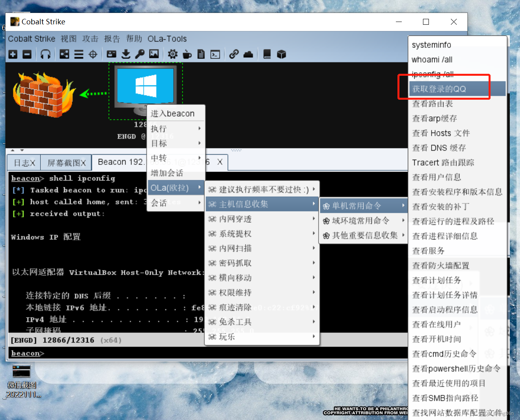Expand the OLa(欧拉) submenu
Screen dimensions: 520x420
pos(176,188)
